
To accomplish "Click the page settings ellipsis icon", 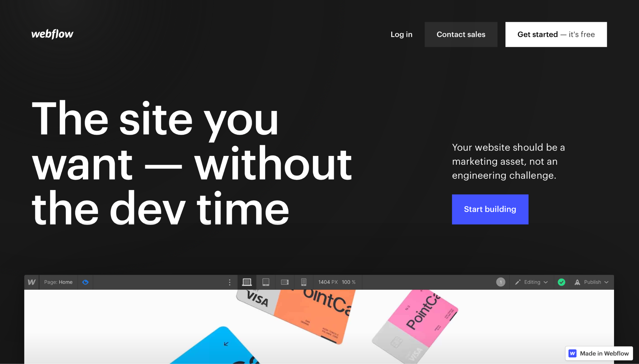I will (230, 282).
